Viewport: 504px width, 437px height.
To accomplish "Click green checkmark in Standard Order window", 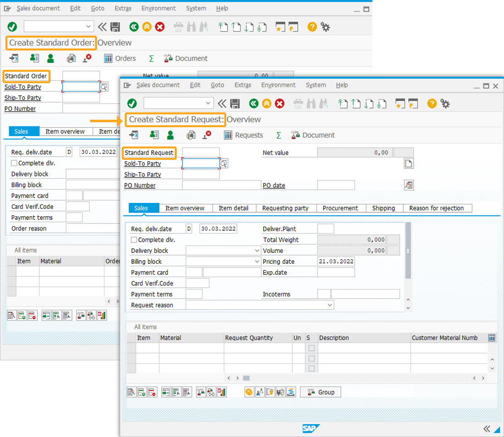I will coord(12,27).
